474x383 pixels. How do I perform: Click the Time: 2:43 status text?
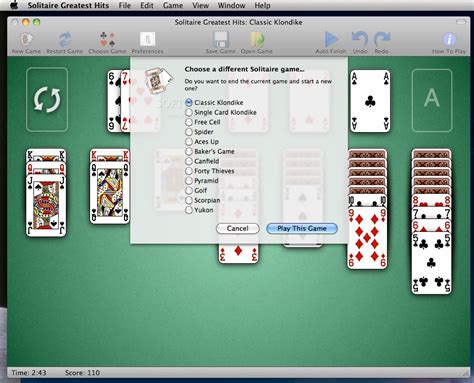(29, 373)
